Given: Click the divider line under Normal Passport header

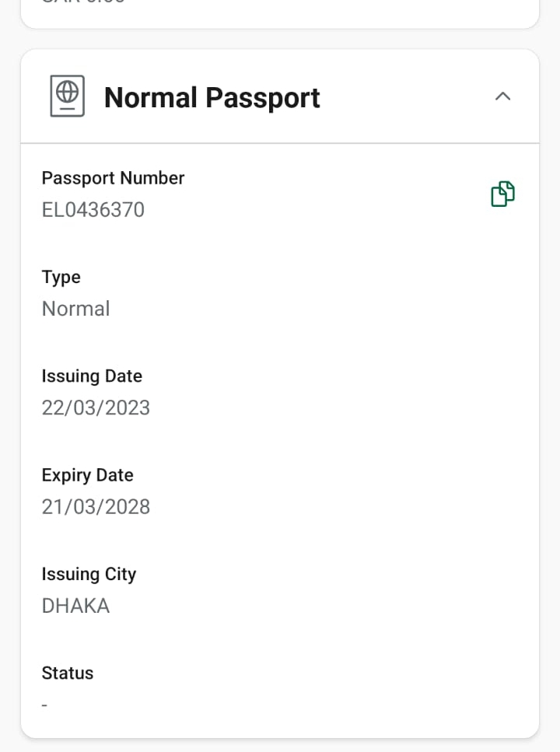Looking at the screenshot, I should (280, 143).
